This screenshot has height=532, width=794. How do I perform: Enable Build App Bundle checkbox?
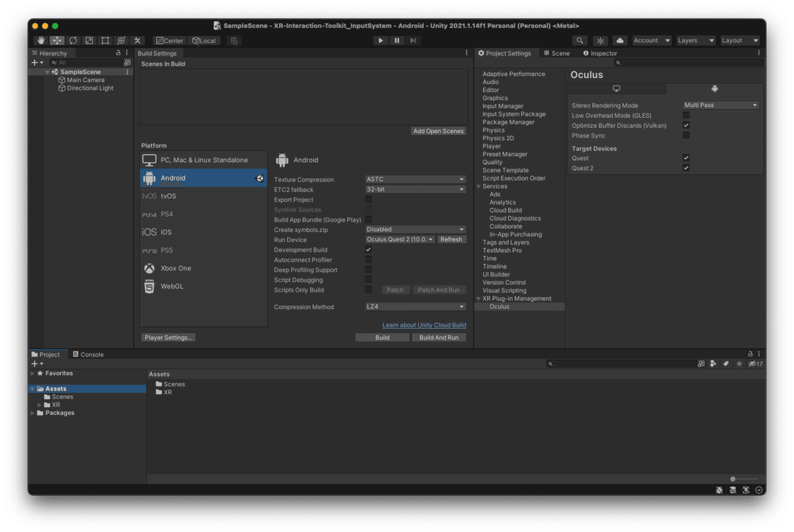[369, 220]
